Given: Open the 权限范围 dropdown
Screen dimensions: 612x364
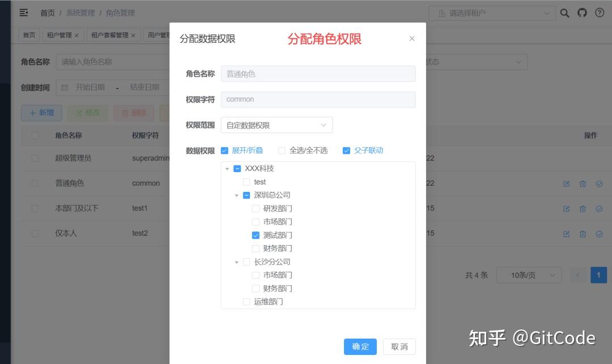Looking at the screenshot, I should point(277,125).
